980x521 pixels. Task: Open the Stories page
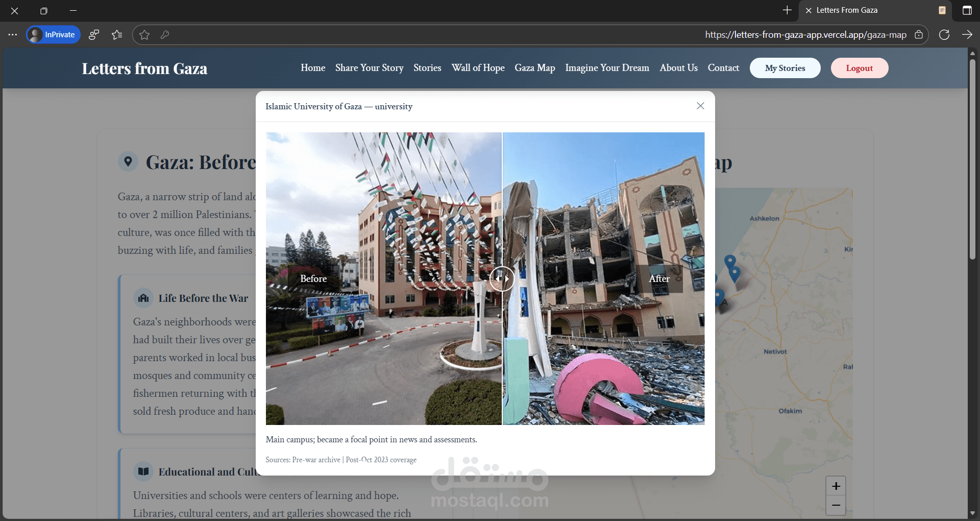pos(427,68)
